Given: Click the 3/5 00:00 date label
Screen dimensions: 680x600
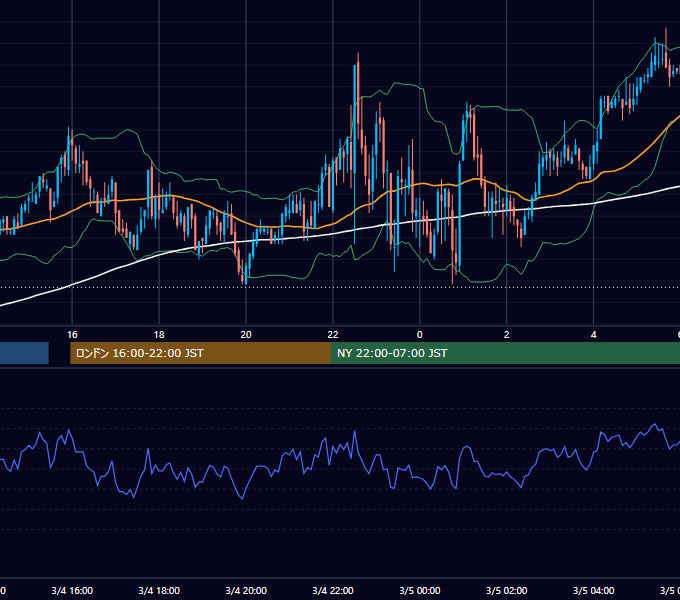Looking at the screenshot, I should (420, 590).
